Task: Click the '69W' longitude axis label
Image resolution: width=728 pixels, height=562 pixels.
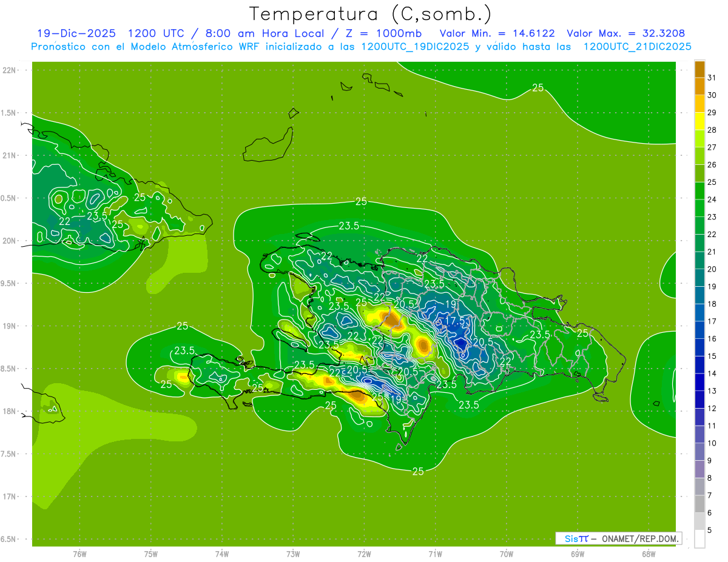Action: [x=578, y=554]
